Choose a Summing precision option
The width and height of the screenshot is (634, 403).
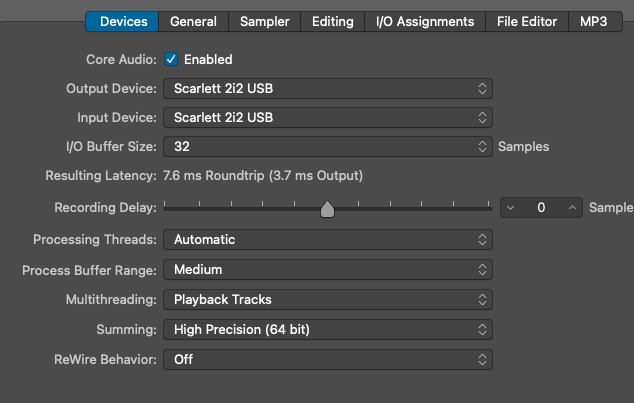(x=328, y=329)
